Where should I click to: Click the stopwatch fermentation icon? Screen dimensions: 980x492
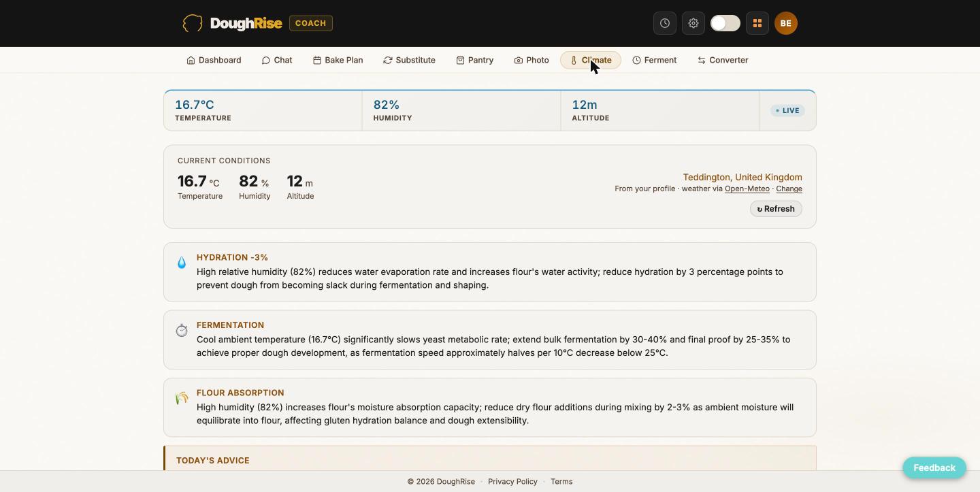(x=182, y=330)
